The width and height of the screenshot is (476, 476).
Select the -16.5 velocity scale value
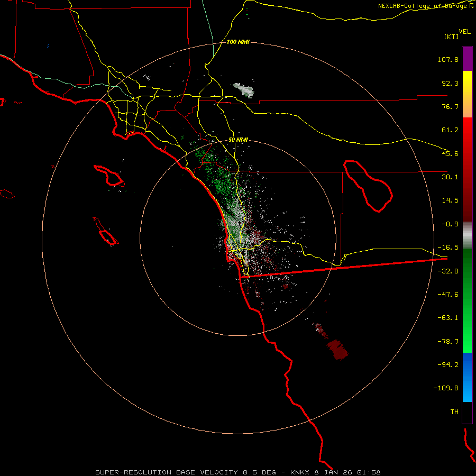click(x=448, y=248)
